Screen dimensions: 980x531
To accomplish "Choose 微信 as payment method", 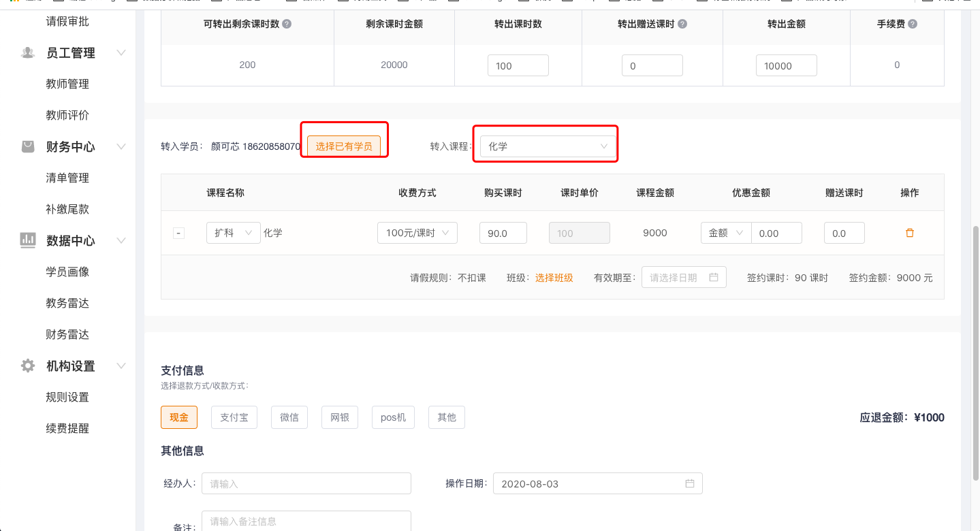I will [289, 417].
